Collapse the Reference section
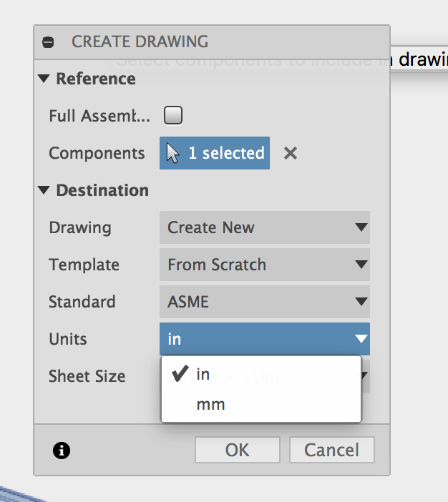448x502 pixels. click(44, 79)
